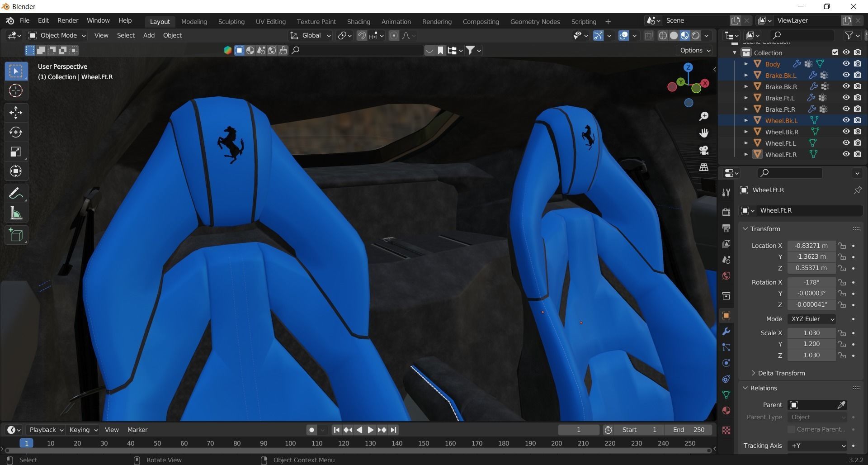Hide Body object with eye icon
The width and height of the screenshot is (868, 465).
click(846, 64)
